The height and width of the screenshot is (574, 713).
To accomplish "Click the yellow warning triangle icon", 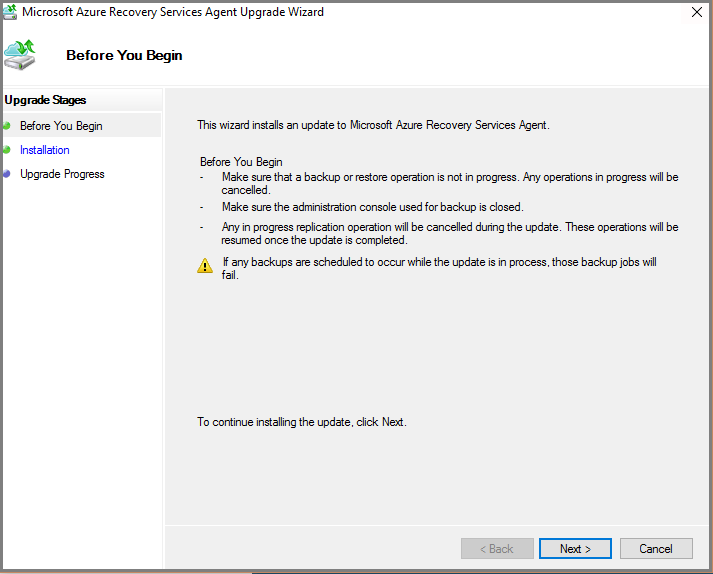I will click(x=205, y=266).
